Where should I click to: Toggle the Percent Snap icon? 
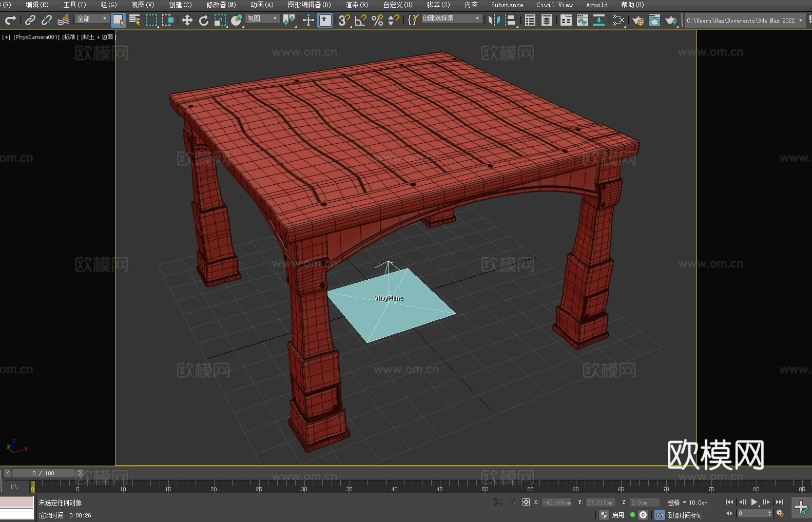point(377,20)
